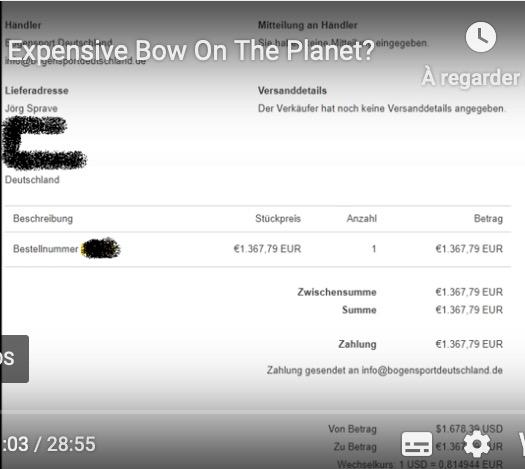Viewport: 525px width, 469px height.
Task: Click the Zwischensumme amount €1.367,79 EUR
Action: click(469, 292)
